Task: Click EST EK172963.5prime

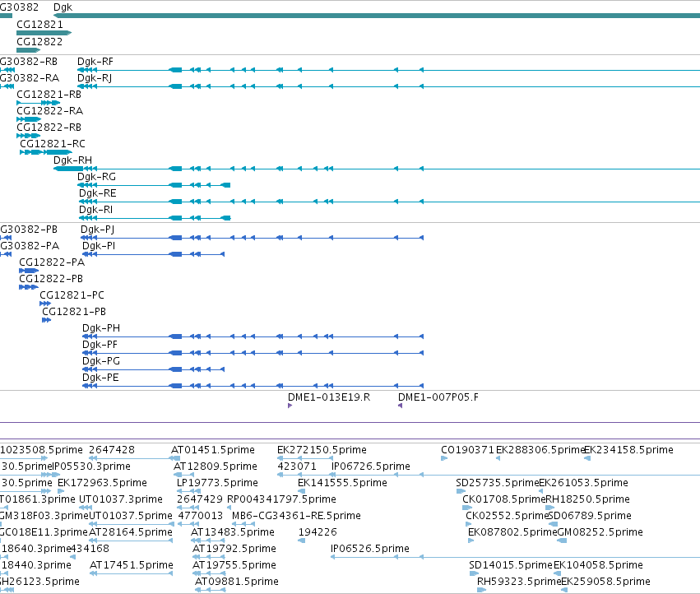Action: tap(102, 483)
